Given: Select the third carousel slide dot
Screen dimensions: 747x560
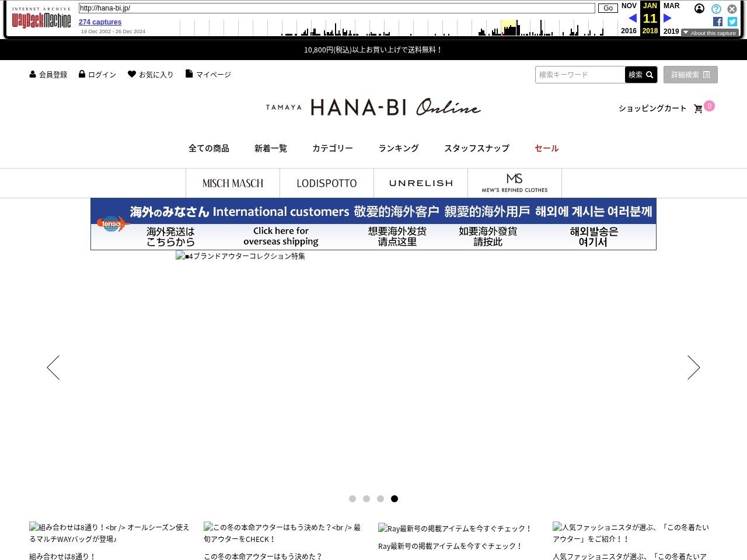Looking at the screenshot, I should [381, 499].
